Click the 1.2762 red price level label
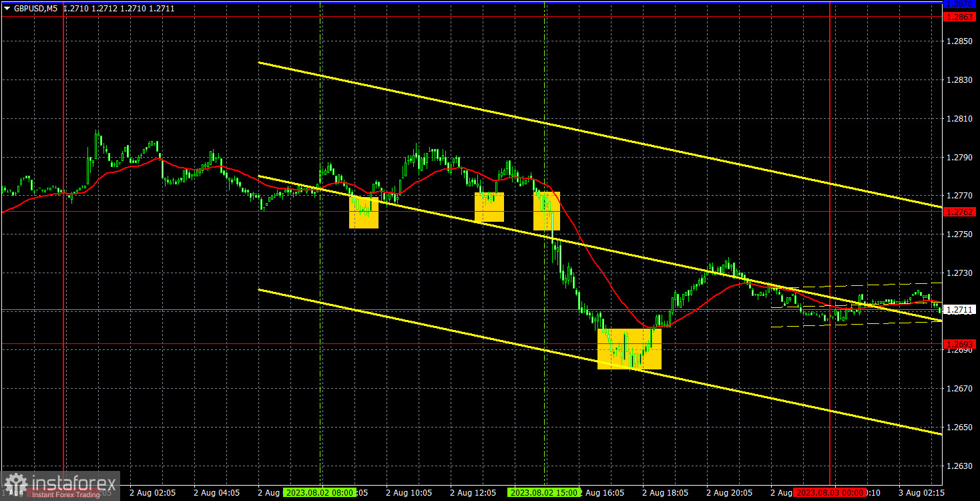This screenshot has height=501, width=980. tap(960, 212)
